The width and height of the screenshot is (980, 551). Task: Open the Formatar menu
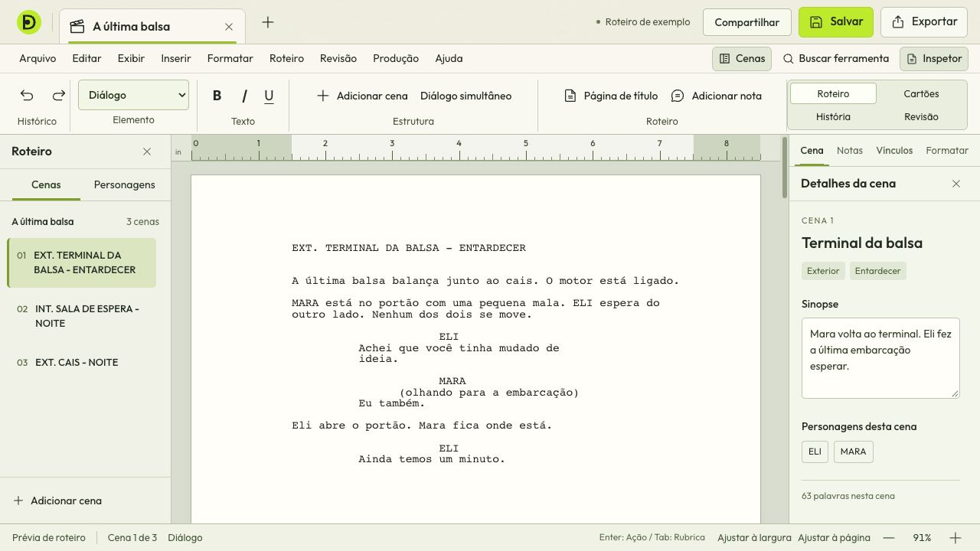point(230,58)
